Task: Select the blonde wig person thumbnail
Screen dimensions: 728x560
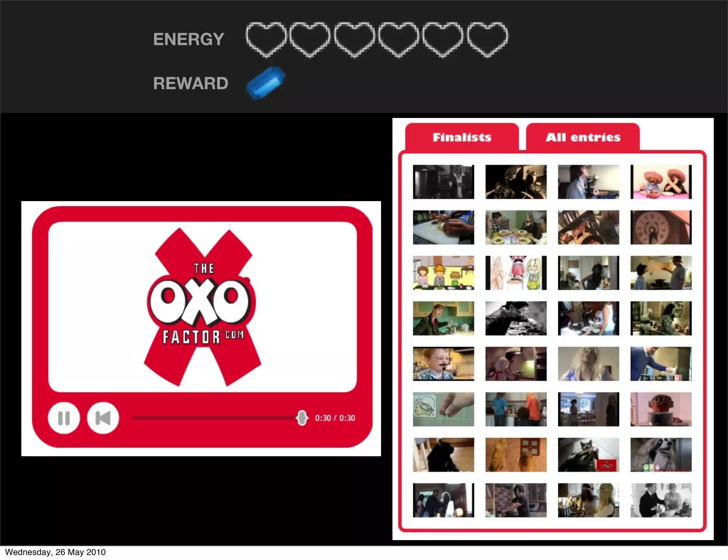Action: click(588, 364)
